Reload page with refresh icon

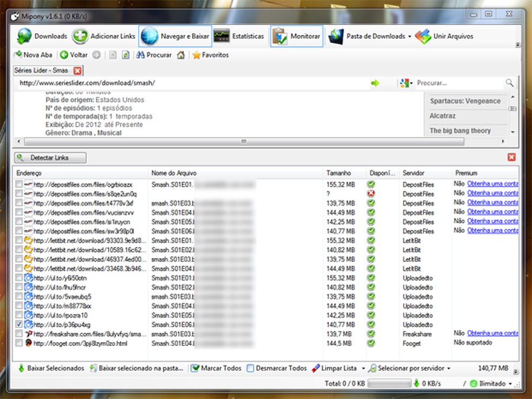click(x=125, y=55)
